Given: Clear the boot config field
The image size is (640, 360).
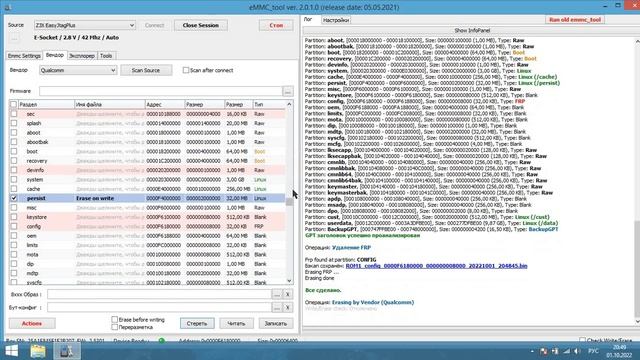Looking at the screenshot, I should coord(288,308).
